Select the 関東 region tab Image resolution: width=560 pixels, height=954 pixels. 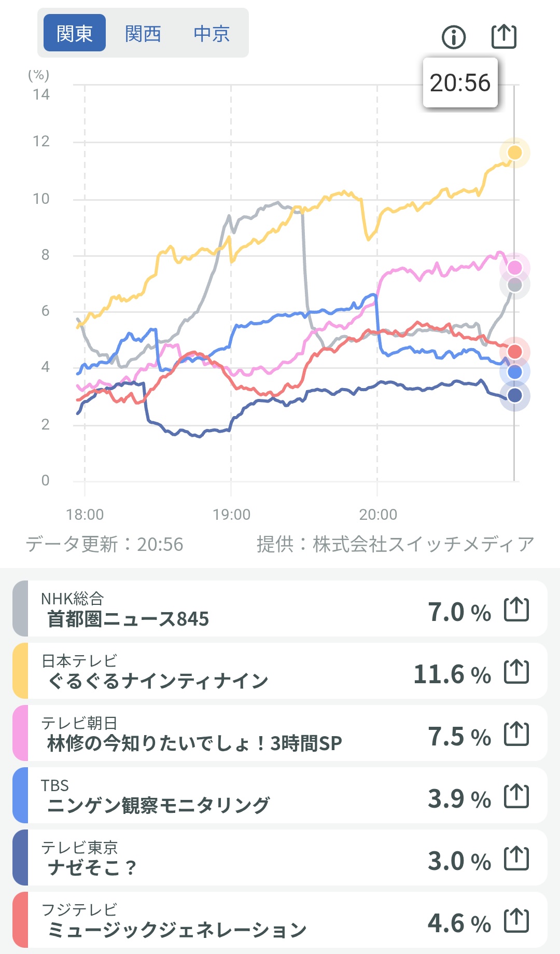tap(75, 33)
